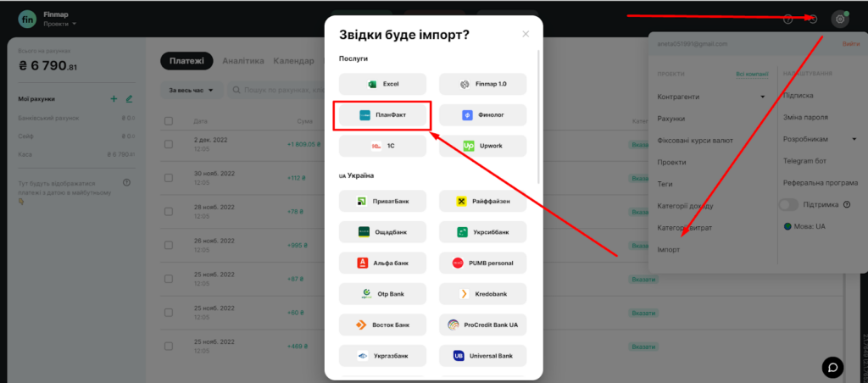Open Реферальна програма item
This screenshot has width=868, height=383.
pos(821,183)
